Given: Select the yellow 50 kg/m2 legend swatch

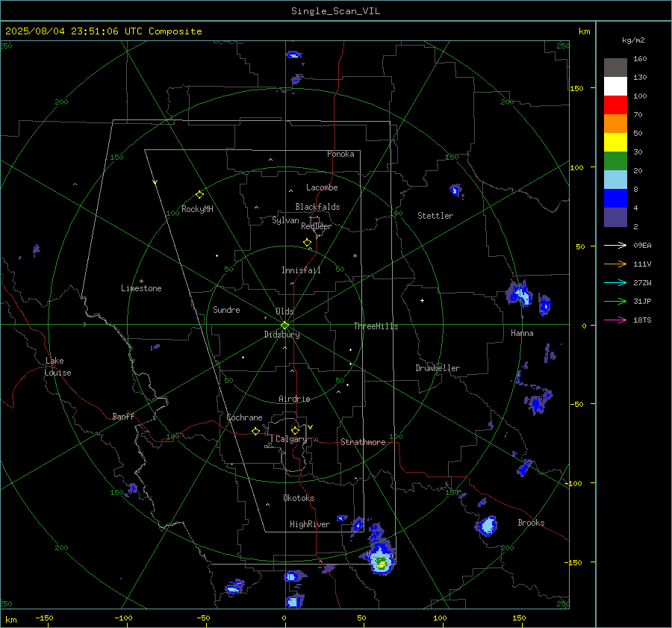Looking at the screenshot, I should click(615, 143).
